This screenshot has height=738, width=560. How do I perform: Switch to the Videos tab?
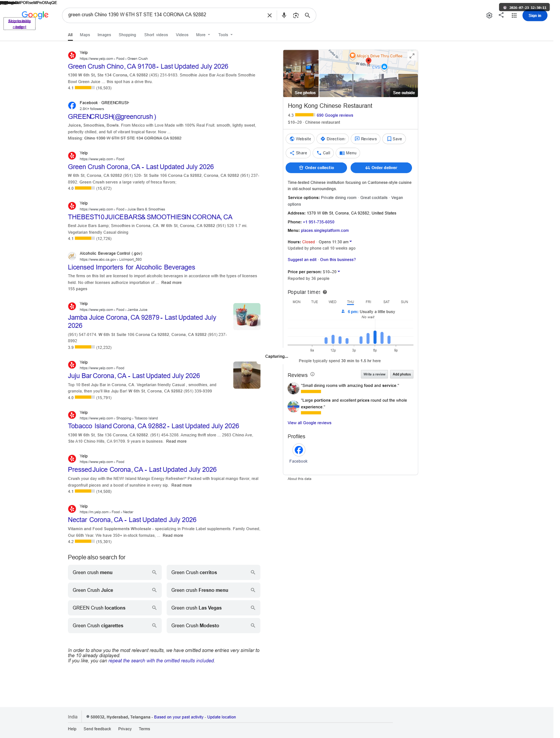point(182,35)
